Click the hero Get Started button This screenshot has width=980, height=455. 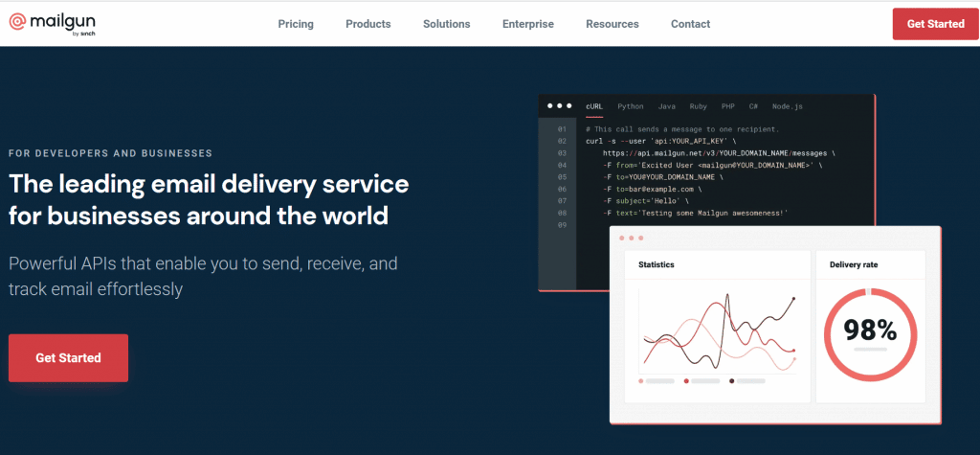coord(68,358)
